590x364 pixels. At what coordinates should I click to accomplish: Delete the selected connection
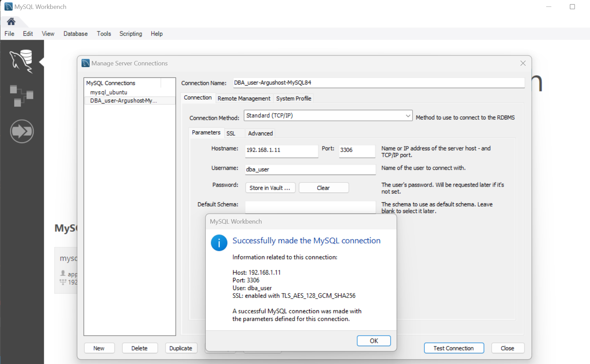140,348
